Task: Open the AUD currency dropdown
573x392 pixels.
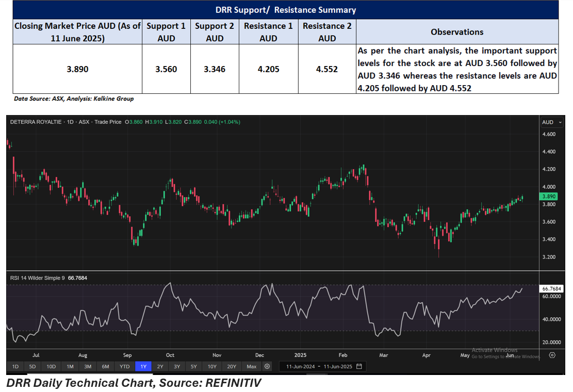Action: (x=552, y=122)
